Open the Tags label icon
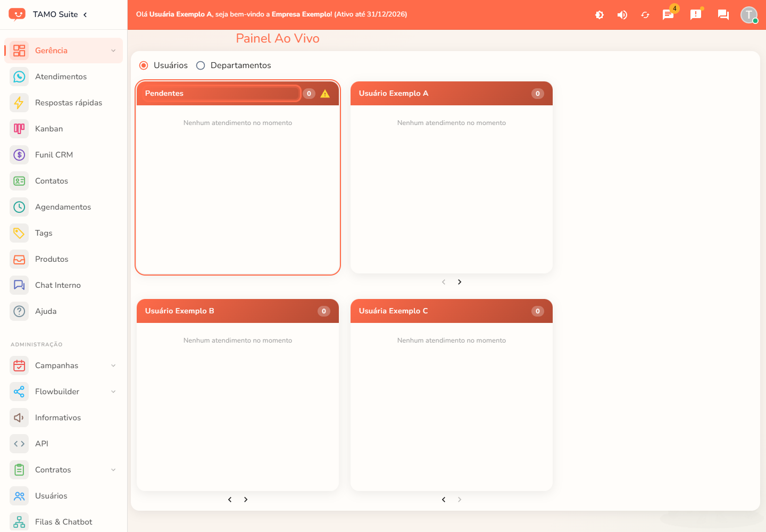 [x=19, y=233]
